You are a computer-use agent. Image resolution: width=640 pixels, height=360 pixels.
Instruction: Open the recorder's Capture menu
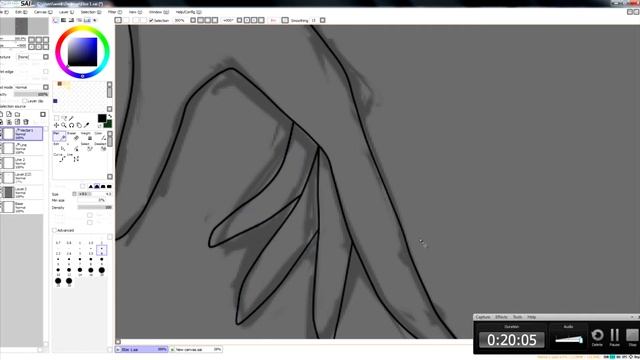click(x=483, y=317)
